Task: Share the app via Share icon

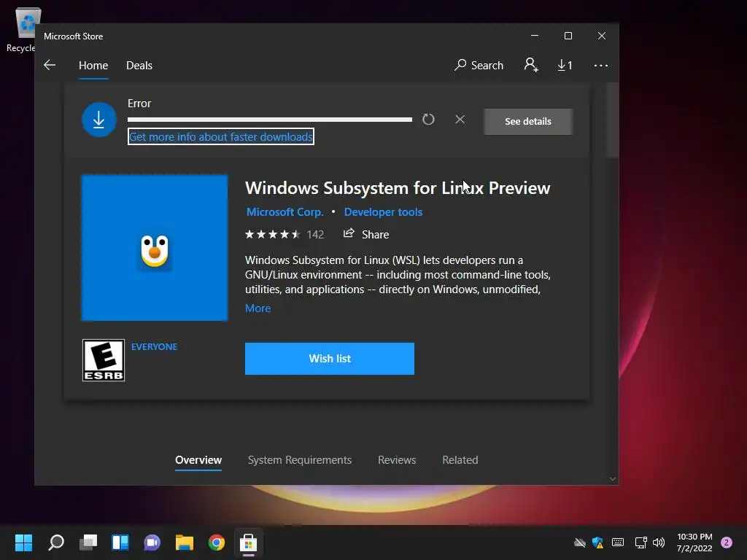Action: click(x=366, y=234)
